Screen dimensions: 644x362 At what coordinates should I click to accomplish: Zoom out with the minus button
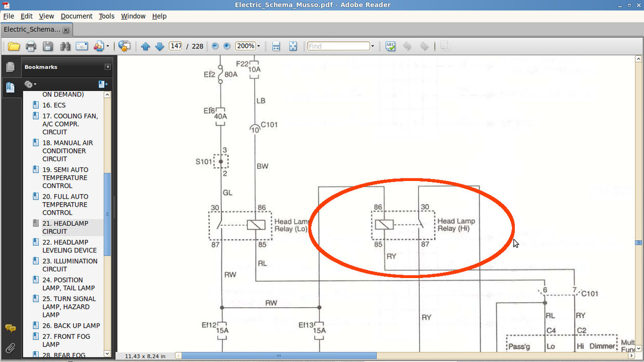215,46
